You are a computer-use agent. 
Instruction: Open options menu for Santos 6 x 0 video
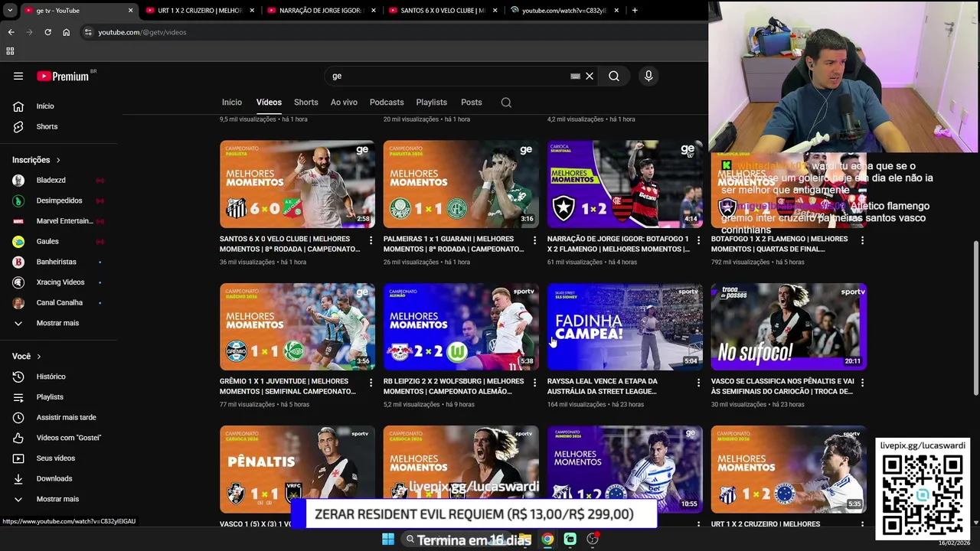371,240
